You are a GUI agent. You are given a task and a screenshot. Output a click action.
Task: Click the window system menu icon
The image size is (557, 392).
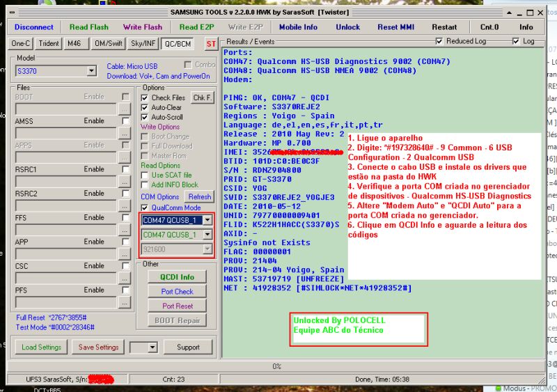(x=12, y=13)
